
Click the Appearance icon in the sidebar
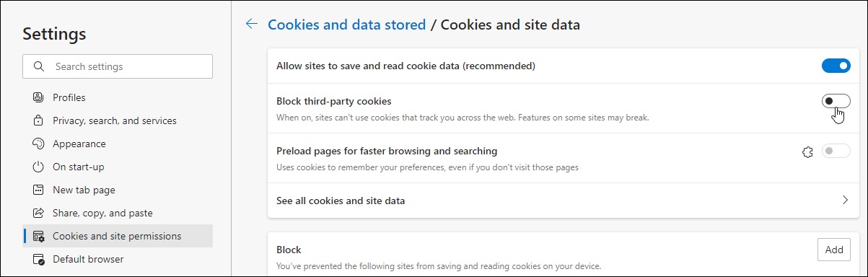click(x=39, y=144)
